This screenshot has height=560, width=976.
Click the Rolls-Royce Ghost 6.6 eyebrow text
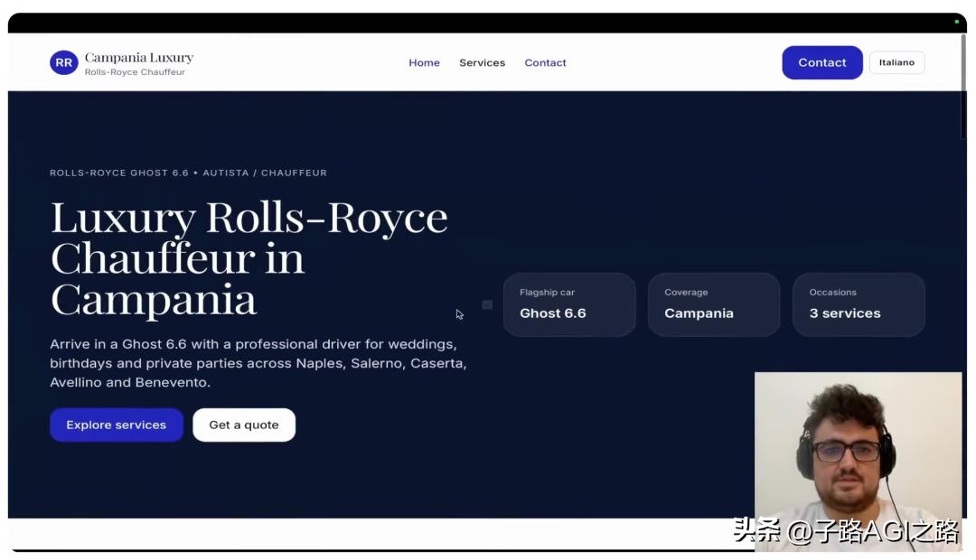point(188,173)
